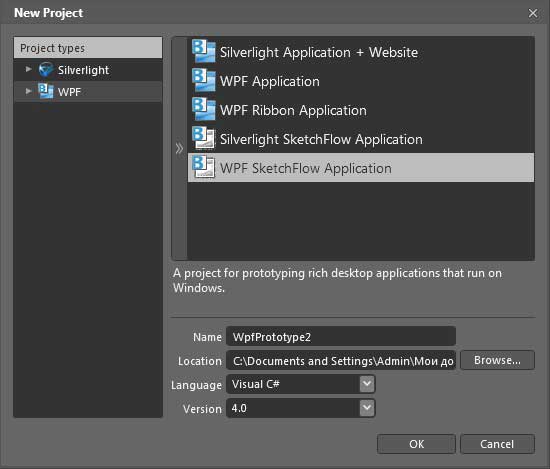
Task: Choose WPF SketchFlow Application template
Action: [361, 168]
